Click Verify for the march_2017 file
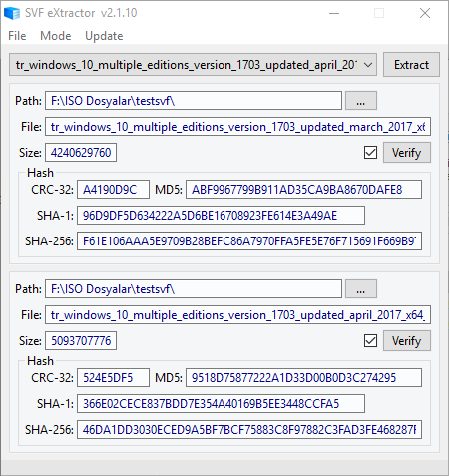449x476 pixels. [x=407, y=153]
